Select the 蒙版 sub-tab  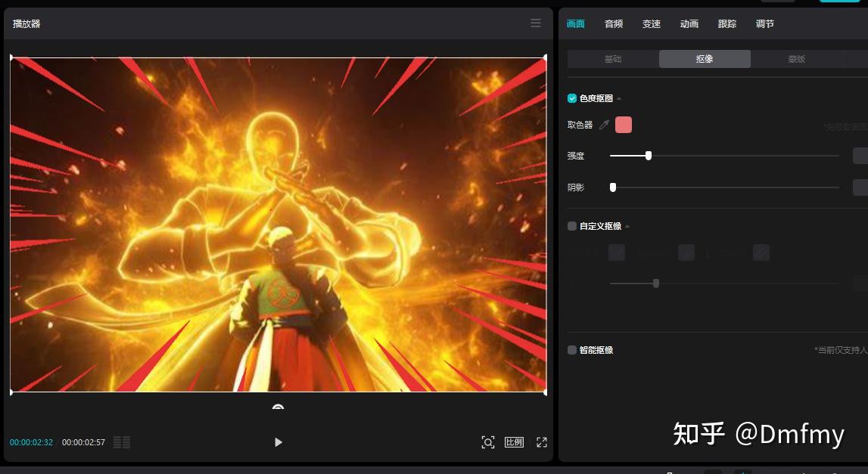coord(797,59)
